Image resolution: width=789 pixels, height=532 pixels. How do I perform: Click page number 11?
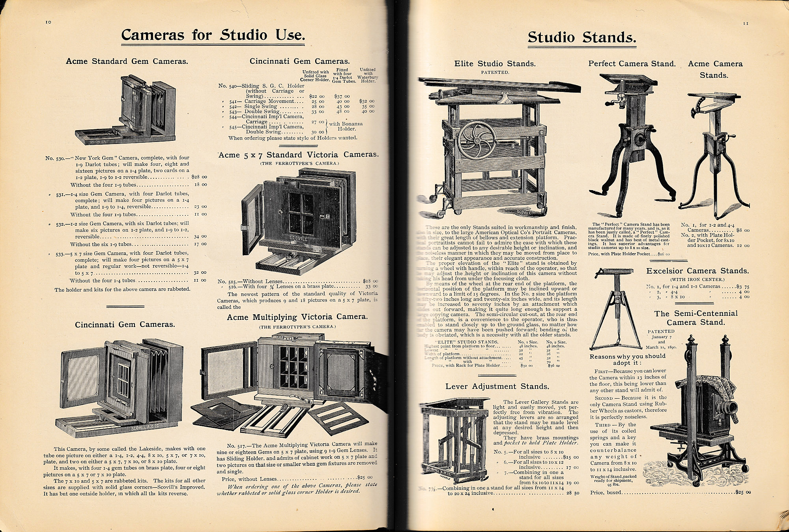[x=746, y=23]
